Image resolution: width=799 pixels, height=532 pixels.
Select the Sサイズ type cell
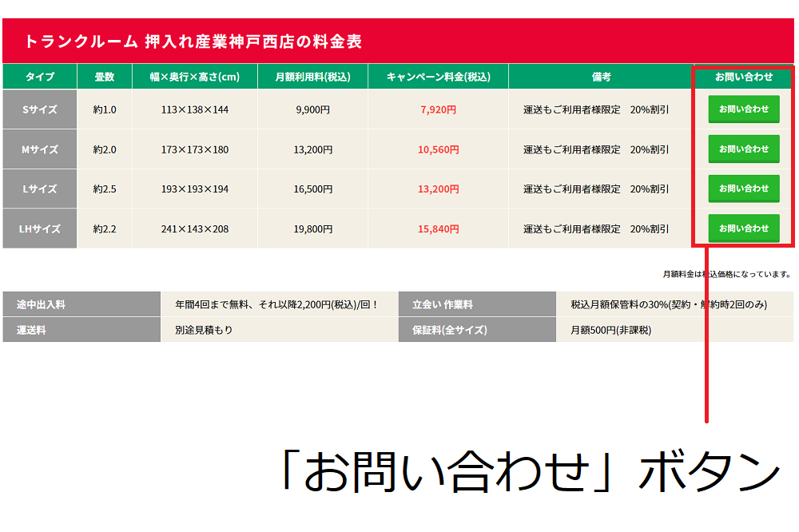[x=40, y=109]
